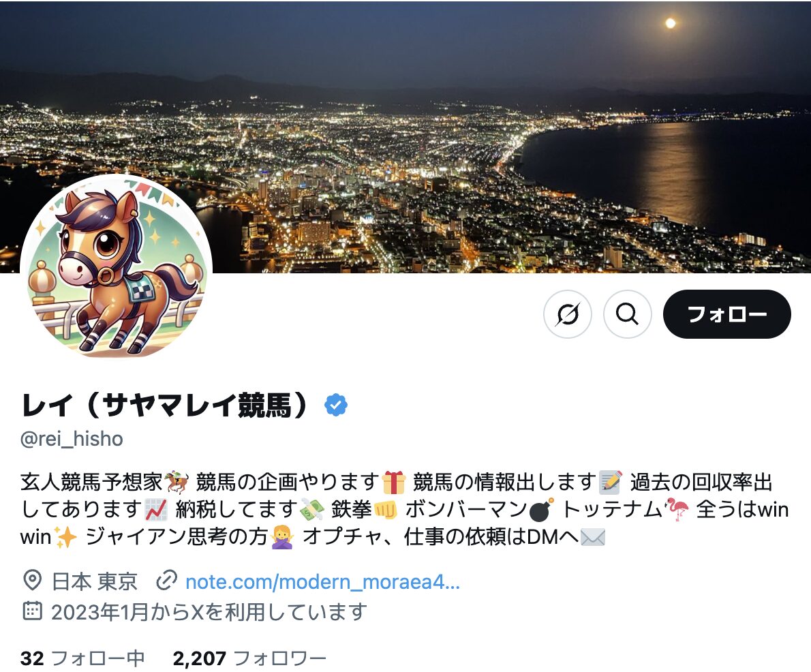Screen dimensions: 811x672
Task: Click the envelope emoji ending the bio
Action: click(593, 537)
